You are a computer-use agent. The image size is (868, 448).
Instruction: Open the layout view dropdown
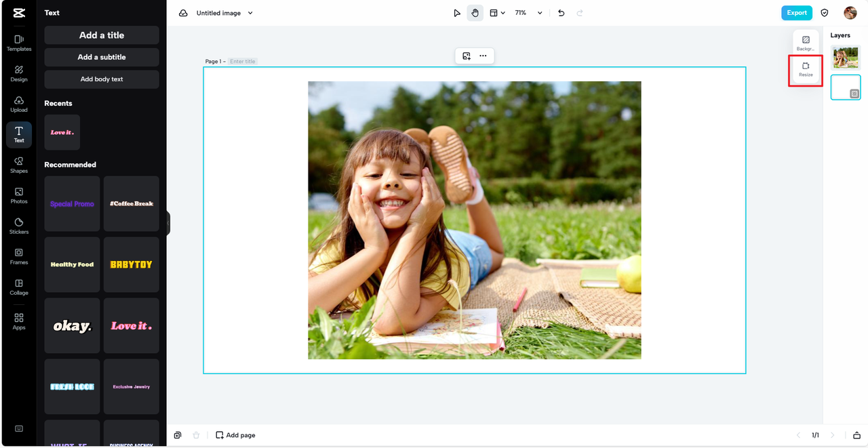coord(498,13)
